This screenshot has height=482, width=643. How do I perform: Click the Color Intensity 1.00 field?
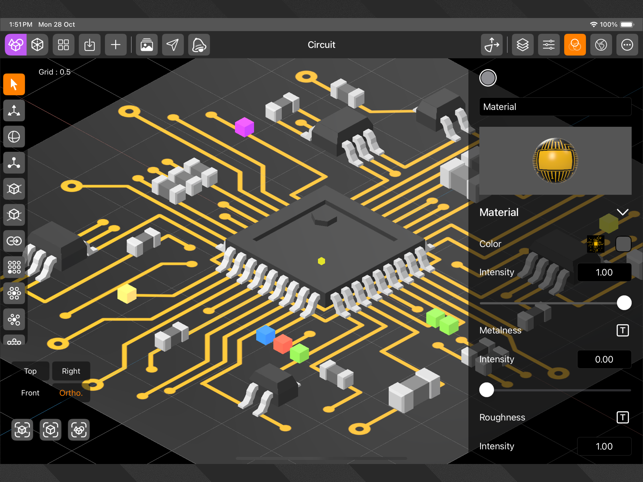tap(604, 272)
